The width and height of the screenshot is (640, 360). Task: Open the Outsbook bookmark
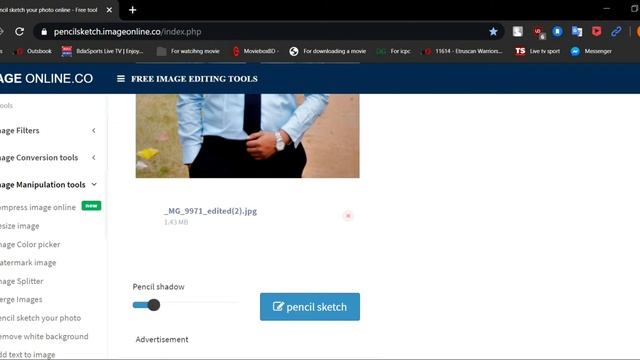pos(34,51)
